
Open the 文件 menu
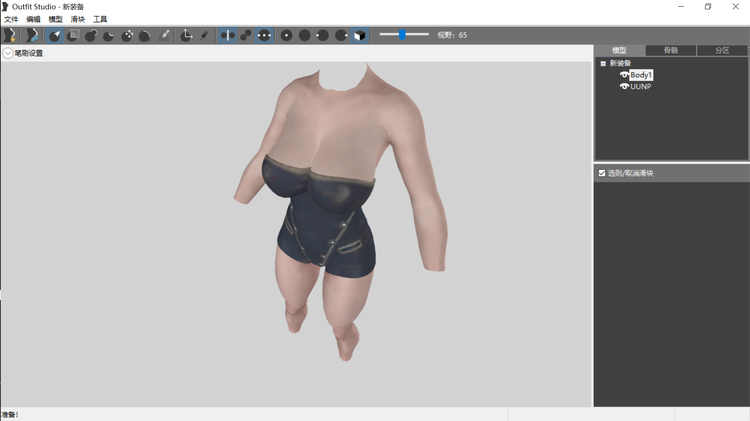pos(11,19)
